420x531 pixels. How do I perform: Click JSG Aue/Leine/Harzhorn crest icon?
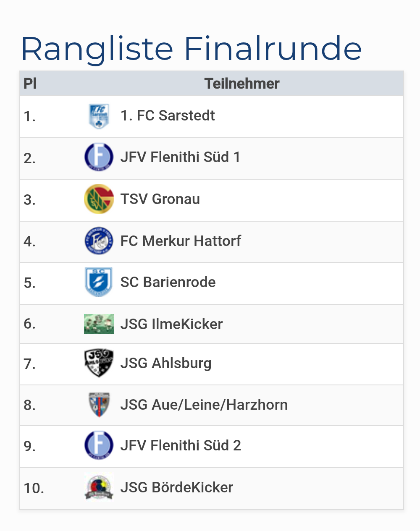(x=99, y=405)
